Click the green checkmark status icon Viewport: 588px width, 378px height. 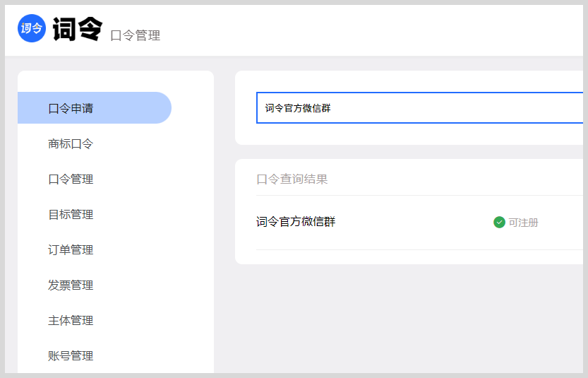499,223
